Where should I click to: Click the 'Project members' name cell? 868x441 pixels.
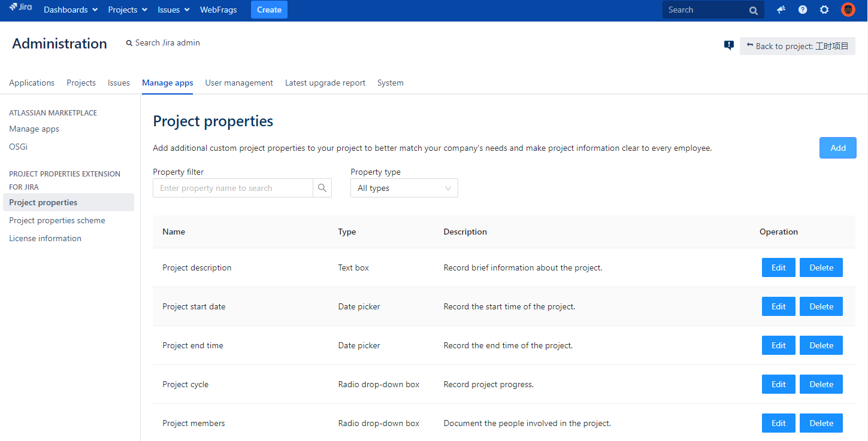coord(193,423)
